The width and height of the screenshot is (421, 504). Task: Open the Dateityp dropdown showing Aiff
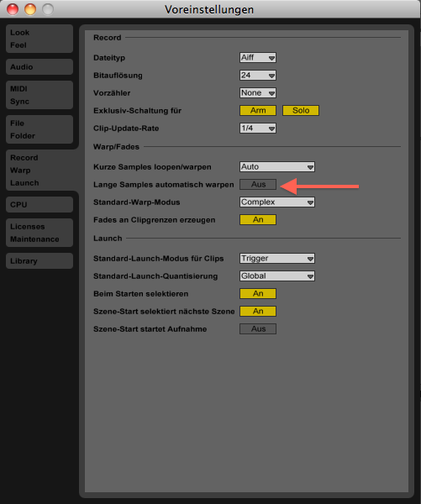(258, 57)
